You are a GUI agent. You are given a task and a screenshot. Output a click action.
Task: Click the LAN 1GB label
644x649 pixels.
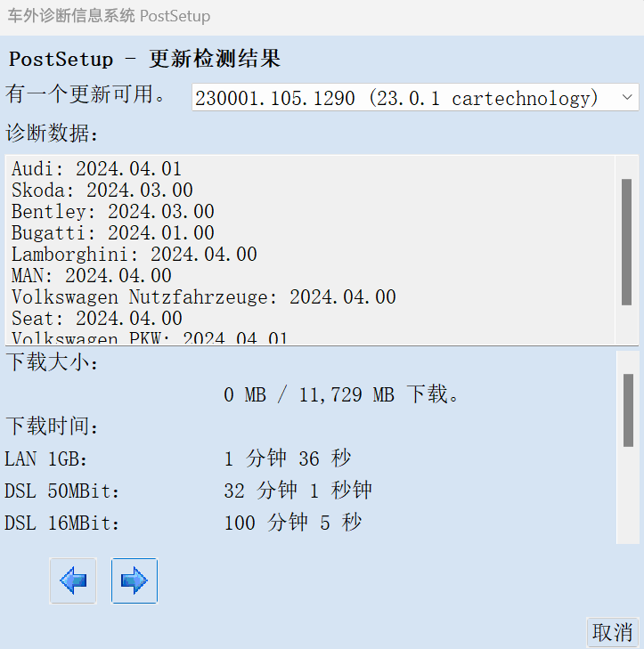point(46,459)
